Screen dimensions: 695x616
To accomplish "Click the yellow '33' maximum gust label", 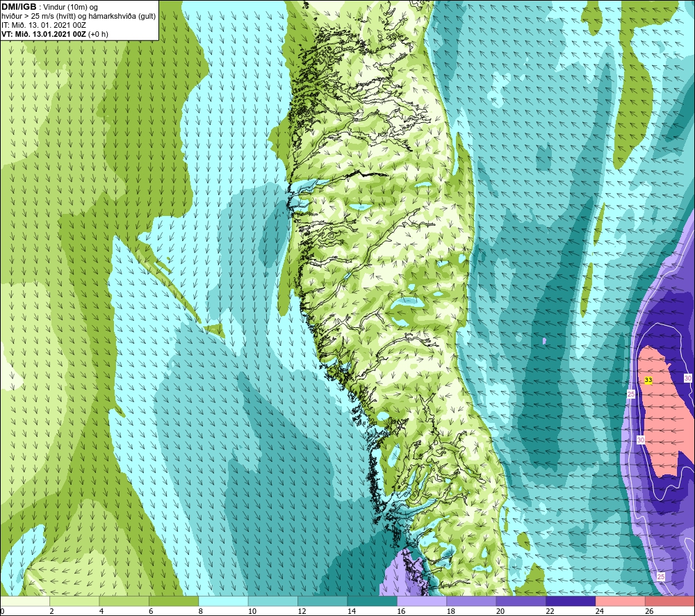I will coord(648,380).
